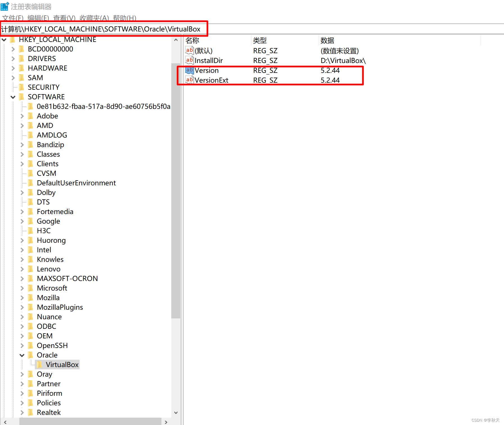Collapse the SOFTWARE key chevron
This screenshot has height=425, width=504.
pos(13,97)
